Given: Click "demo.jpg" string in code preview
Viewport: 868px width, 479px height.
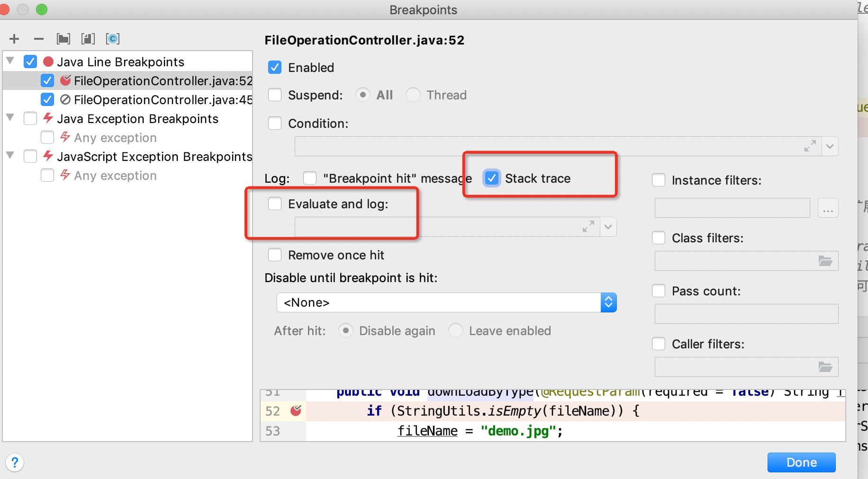Looking at the screenshot, I should pyautogui.click(x=518, y=431).
